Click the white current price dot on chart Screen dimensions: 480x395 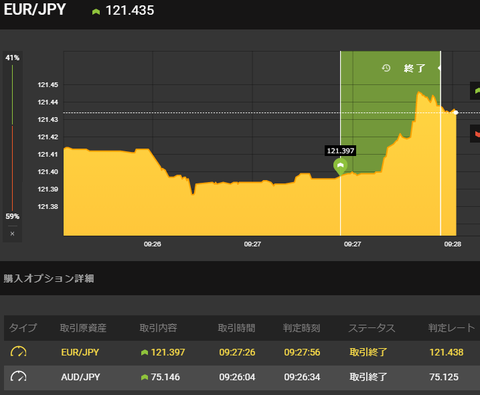click(456, 113)
